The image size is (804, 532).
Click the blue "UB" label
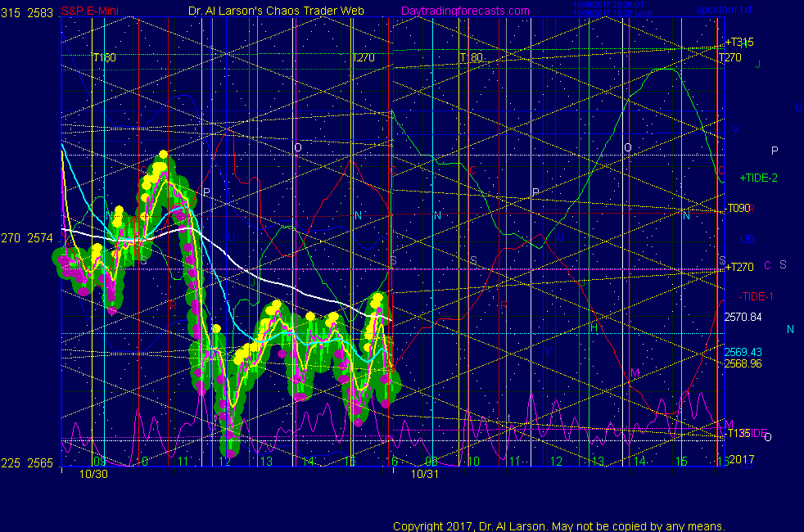point(747,239)
